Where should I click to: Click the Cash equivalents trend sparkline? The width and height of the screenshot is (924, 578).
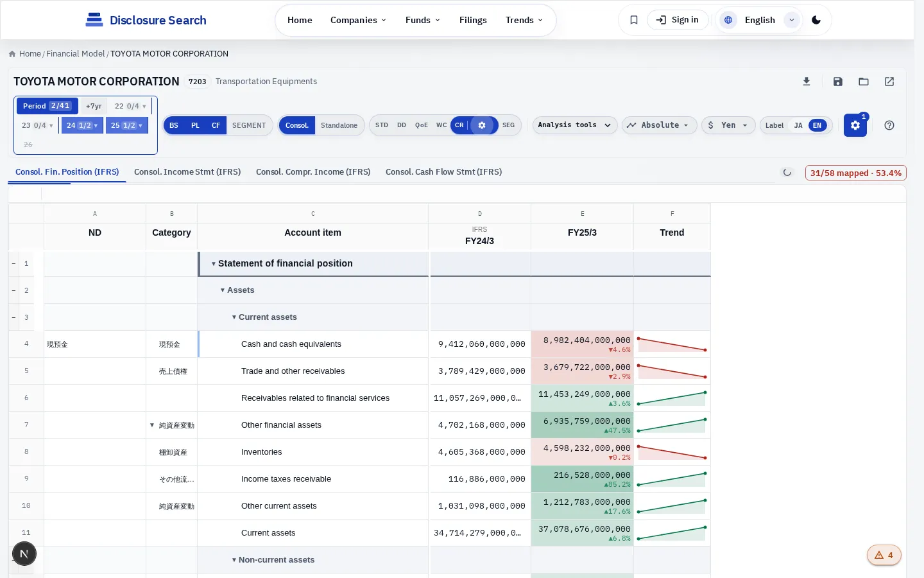coord(672,344)
